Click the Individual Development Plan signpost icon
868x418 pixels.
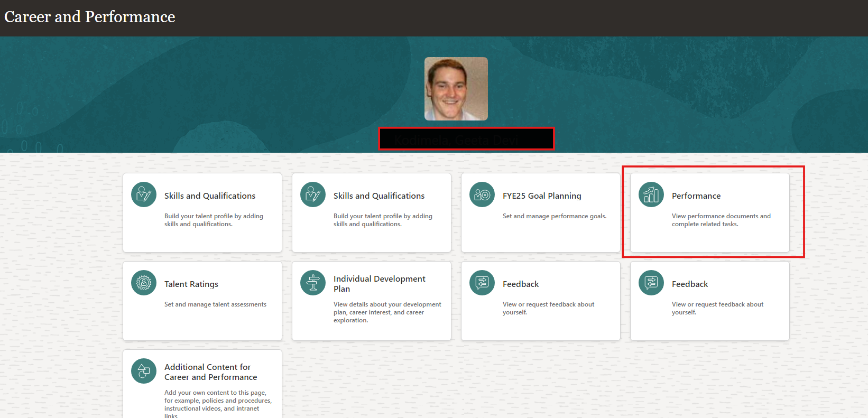pyautogui.click(x=313, y=283)
